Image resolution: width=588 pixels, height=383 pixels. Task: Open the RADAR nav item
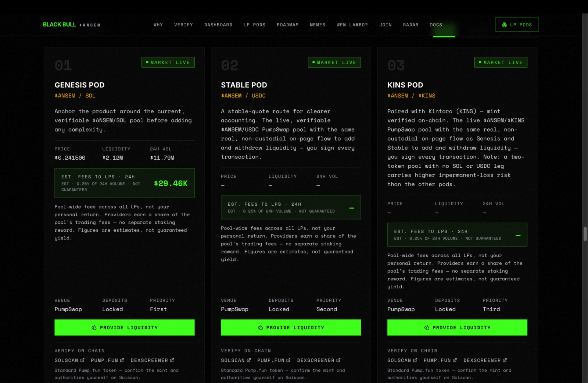(410, 25)
